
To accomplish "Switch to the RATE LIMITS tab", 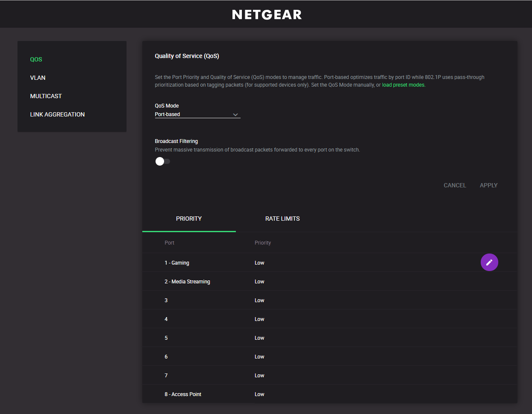I will coord(282,219).
